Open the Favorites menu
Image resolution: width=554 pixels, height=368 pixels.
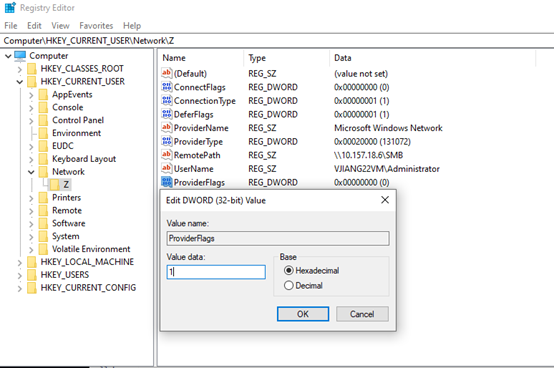96,26
